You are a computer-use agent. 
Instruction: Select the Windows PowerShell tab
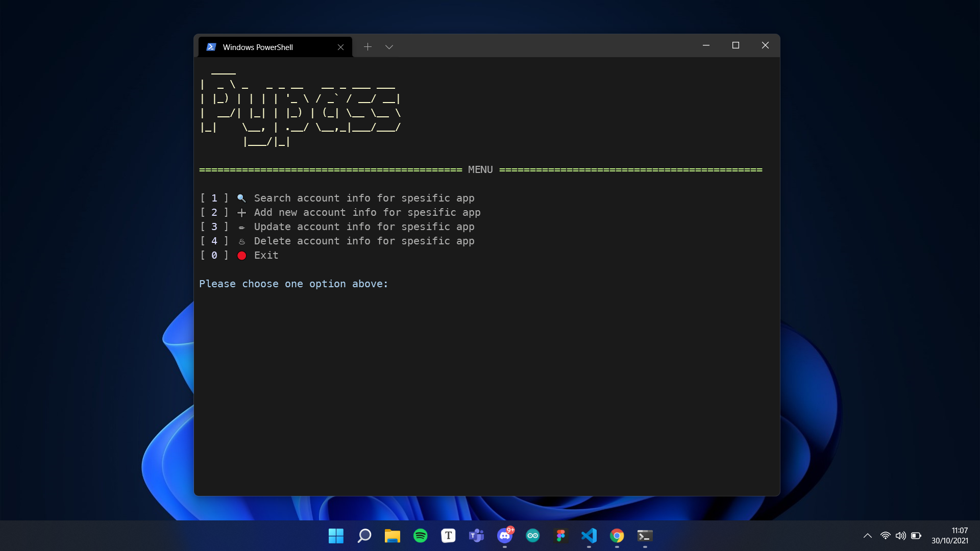[276, 47]
